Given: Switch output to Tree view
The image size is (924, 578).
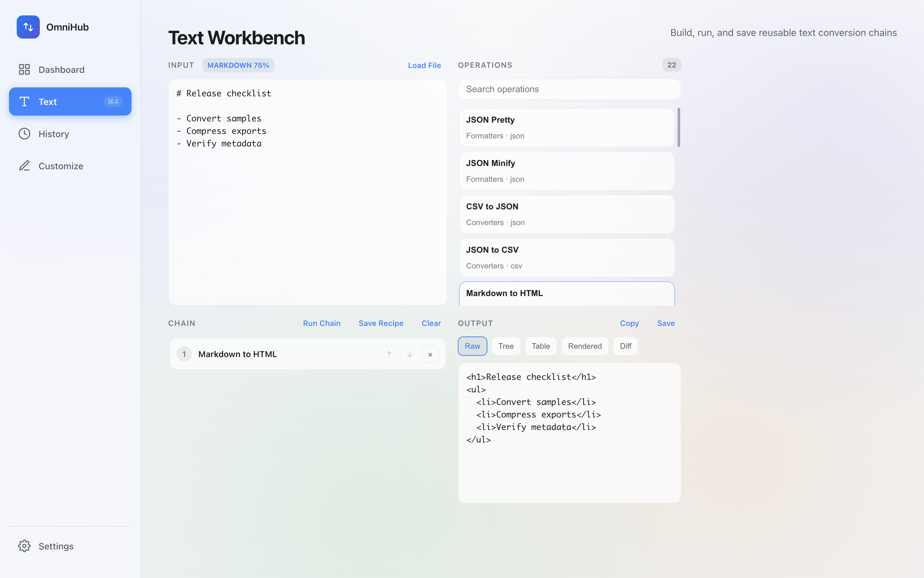Looking at the screenshot, I should pyautogui.click(x=506, y=346).
